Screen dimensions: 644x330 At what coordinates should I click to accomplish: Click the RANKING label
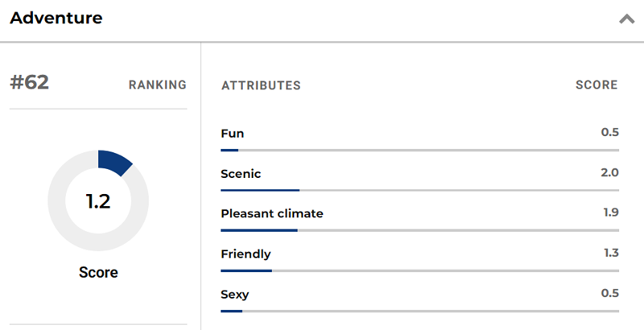[158, 85]
